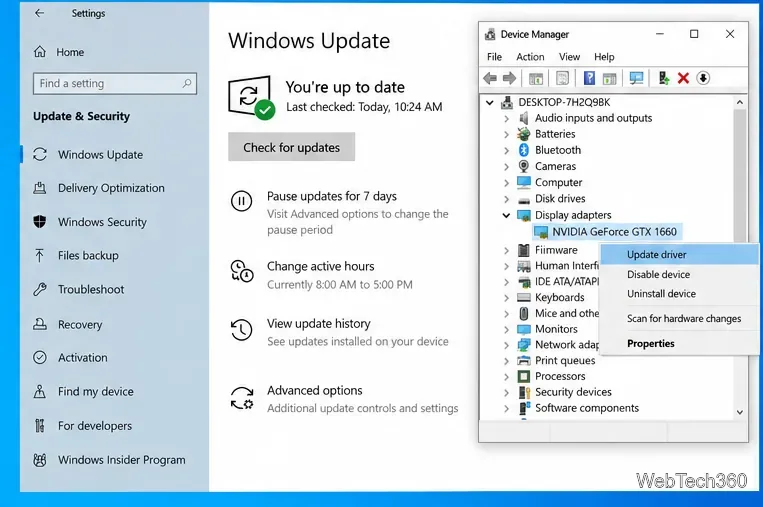Screen dimensions: 763x507
Task: Click the Settings back arrow
Action: tap(39, 13)
